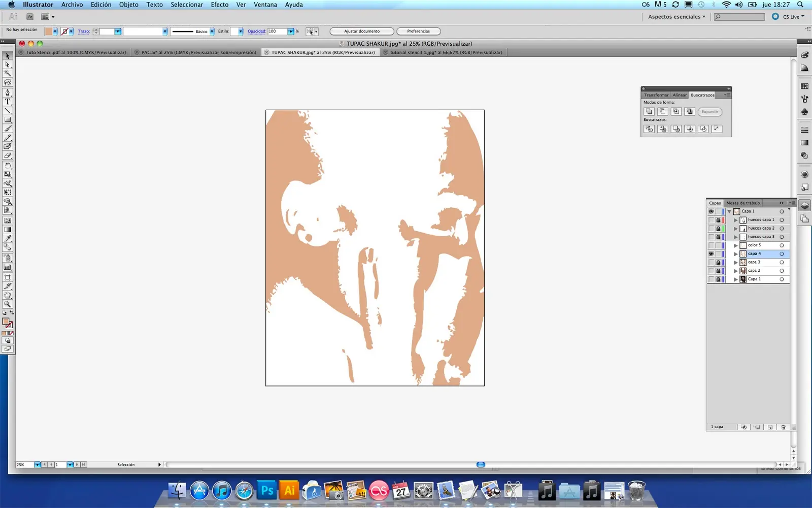Click the Divide pathfinder icon
Image resolution: width=812 pixels, height=508 pixels.
[649, 129]
